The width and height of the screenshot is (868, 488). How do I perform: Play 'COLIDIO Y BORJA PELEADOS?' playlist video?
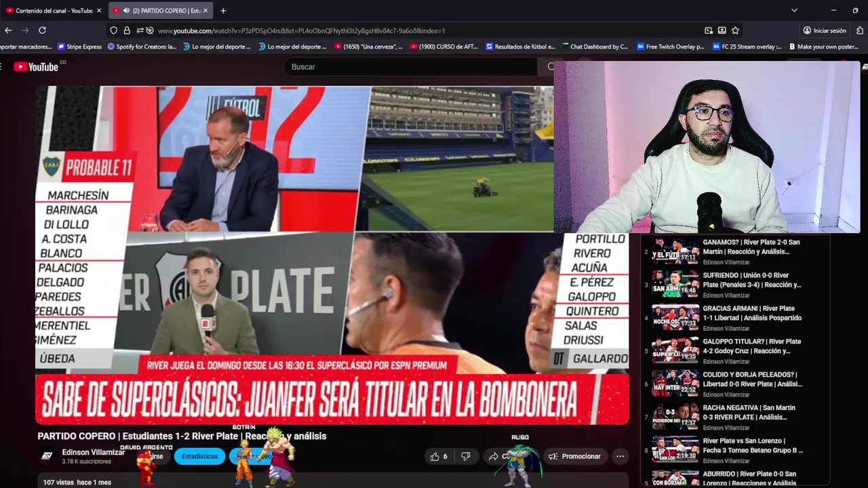(x=736, y=384)
